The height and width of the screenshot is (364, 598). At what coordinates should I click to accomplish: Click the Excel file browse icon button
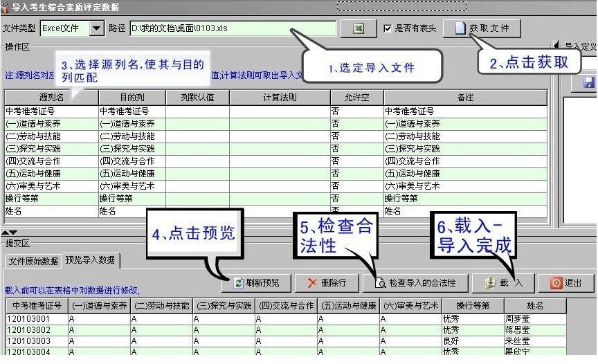[x=359, y=28]
